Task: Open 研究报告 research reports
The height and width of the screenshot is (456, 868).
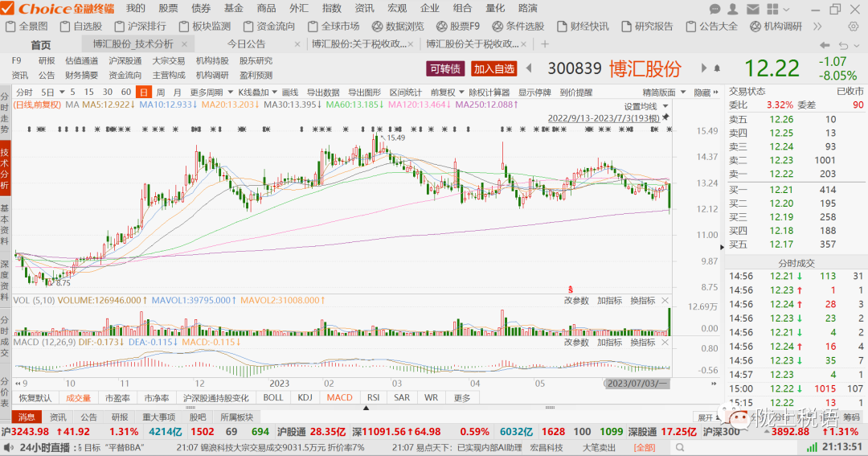Action: click(x=648, y=26)
